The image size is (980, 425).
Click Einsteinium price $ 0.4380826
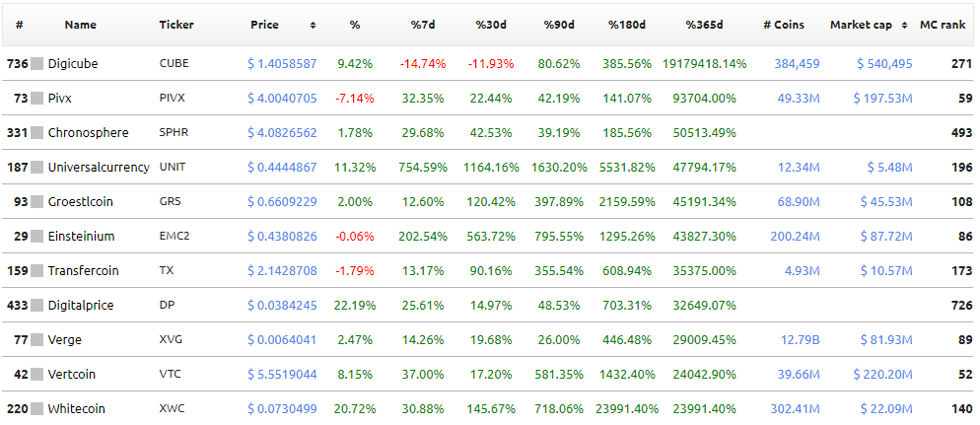click(x=283, y=237)
